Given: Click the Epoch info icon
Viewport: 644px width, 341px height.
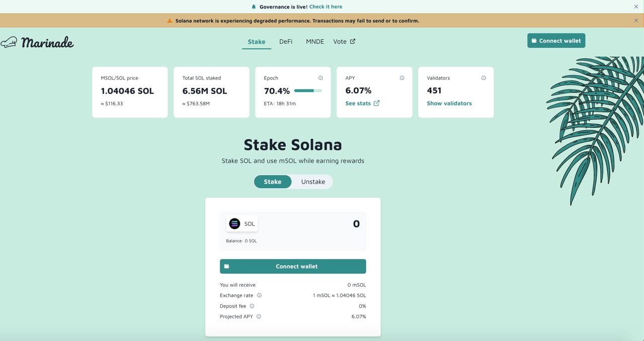Looking at the screenshot, I should [320, 78].
